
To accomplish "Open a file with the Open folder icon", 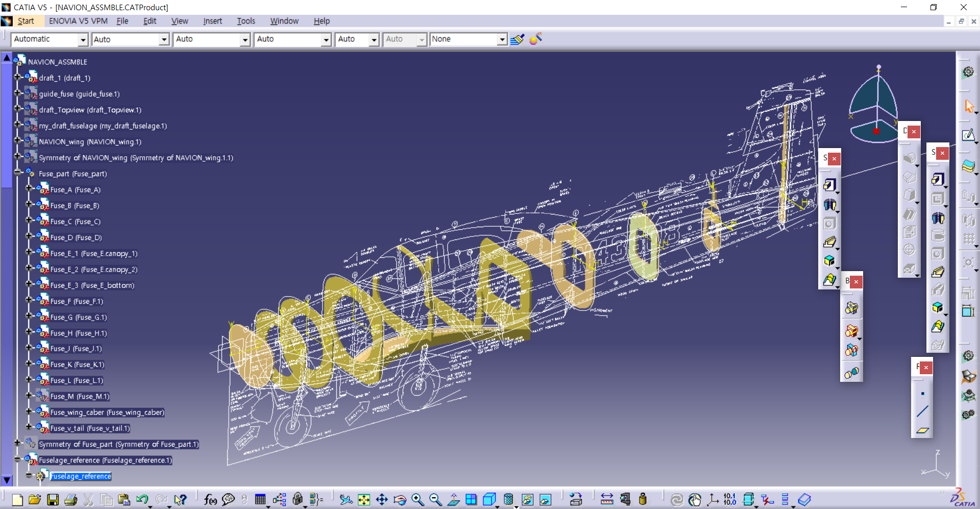I will tap(35, 500).
